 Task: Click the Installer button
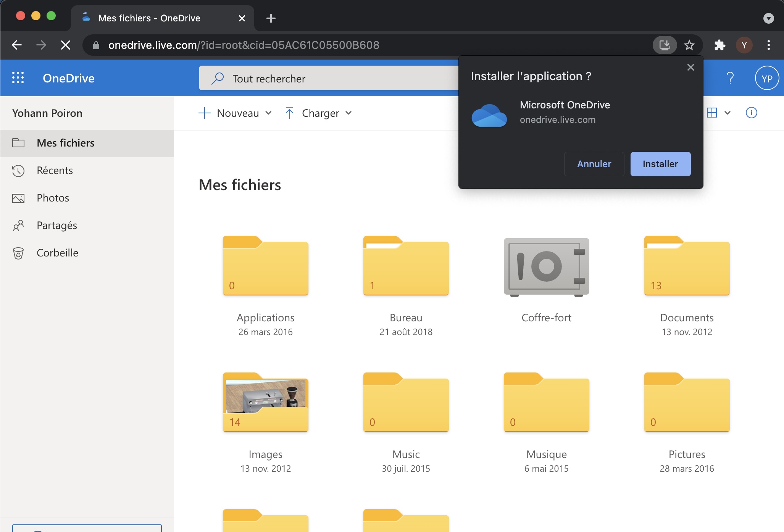coord(660,164)
